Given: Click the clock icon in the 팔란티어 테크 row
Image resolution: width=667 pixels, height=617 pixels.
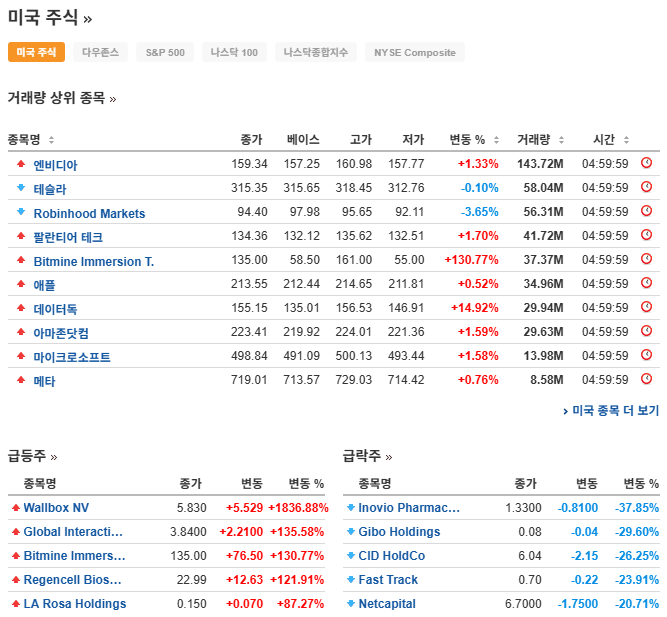Looking at the screenshot, I should click(646, 235).
